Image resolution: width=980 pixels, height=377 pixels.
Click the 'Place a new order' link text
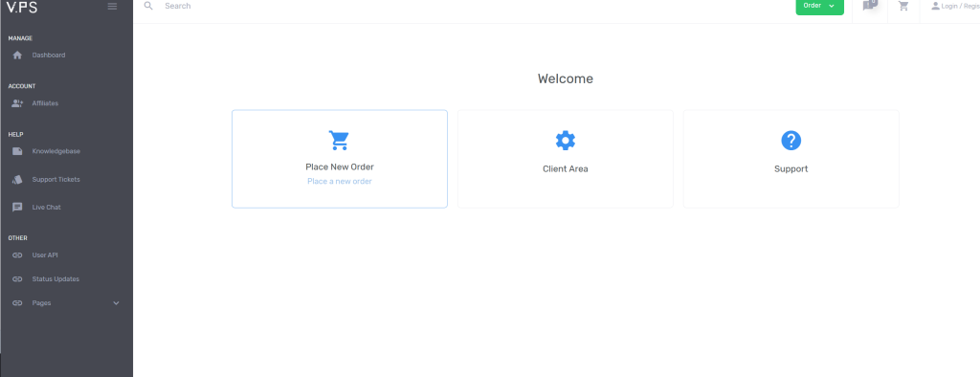coord(340,181)
